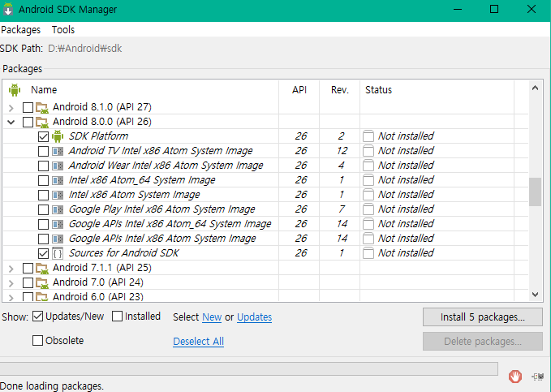Click the Android robot icon in Name header
Viewport: 551px width, 392px height.
tap(15, 90)
